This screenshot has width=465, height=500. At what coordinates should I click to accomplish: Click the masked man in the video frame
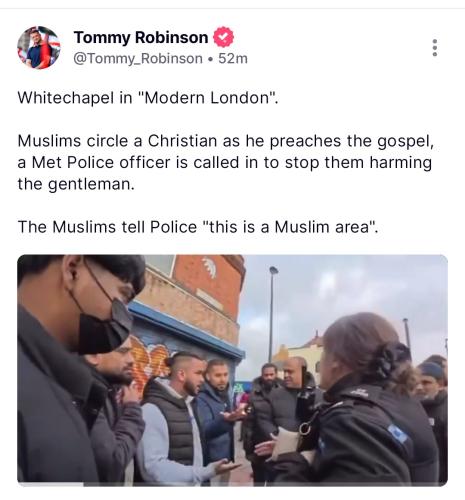[x=77, y=368]
